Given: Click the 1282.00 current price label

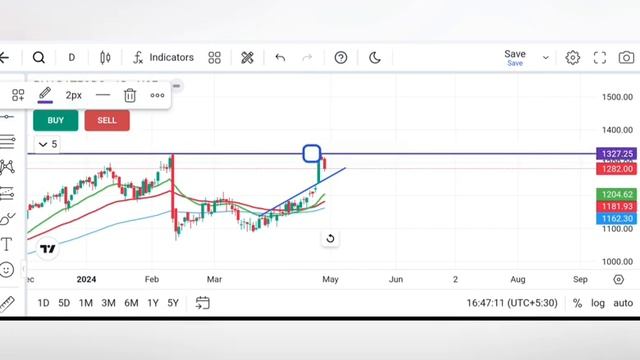Looking at the screenshot, I should click(x=616, y=169).
